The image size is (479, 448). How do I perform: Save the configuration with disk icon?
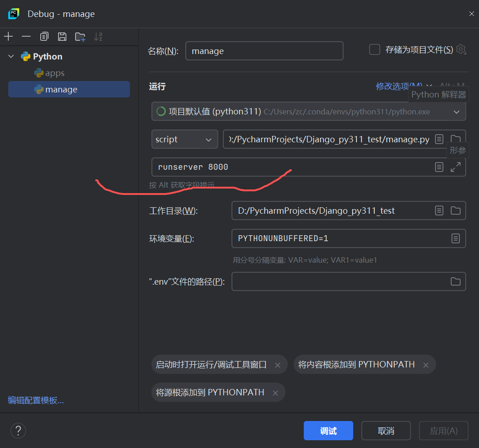point(62,37)
